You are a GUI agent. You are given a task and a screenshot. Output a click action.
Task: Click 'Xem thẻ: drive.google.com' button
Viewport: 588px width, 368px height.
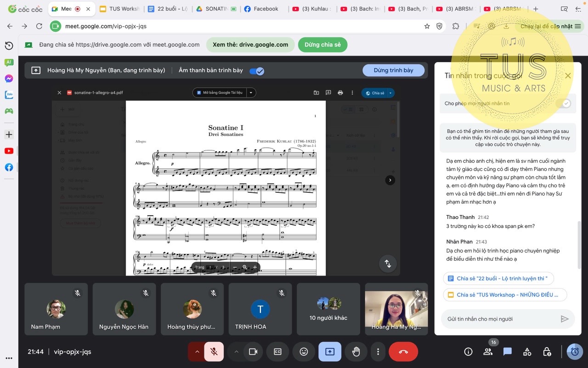pos(250,45)
